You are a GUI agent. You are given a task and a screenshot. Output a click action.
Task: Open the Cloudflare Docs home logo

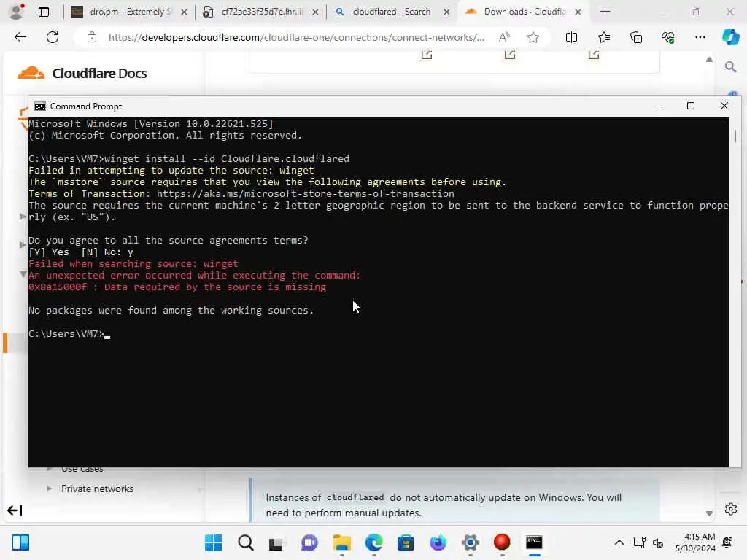coord(82,73)
